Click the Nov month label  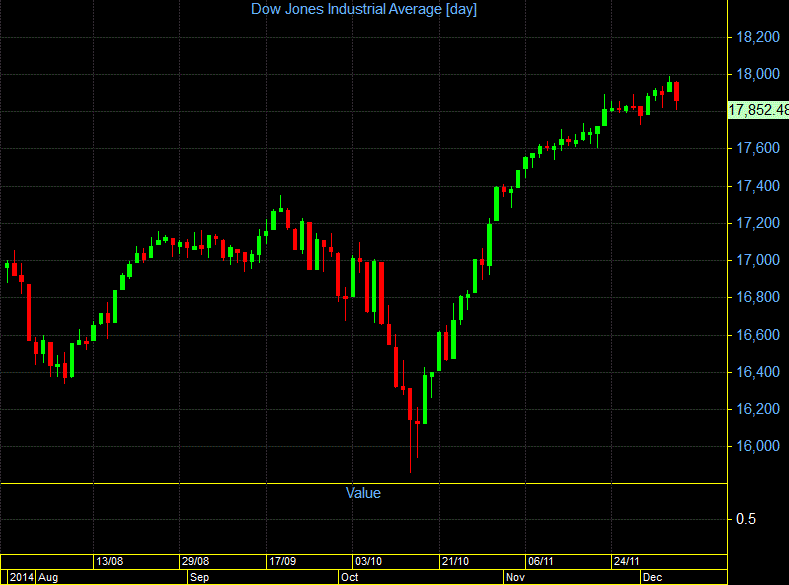tap(515, 577)
